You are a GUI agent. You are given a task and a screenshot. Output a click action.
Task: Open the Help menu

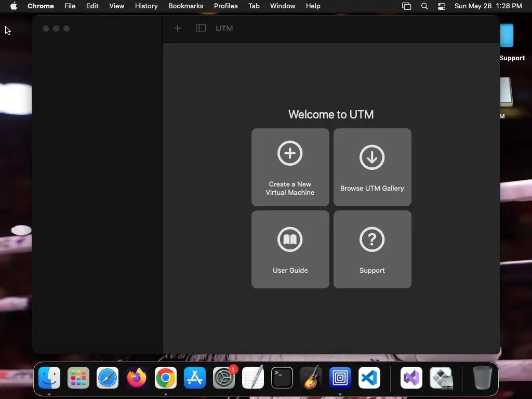point(313,6)
